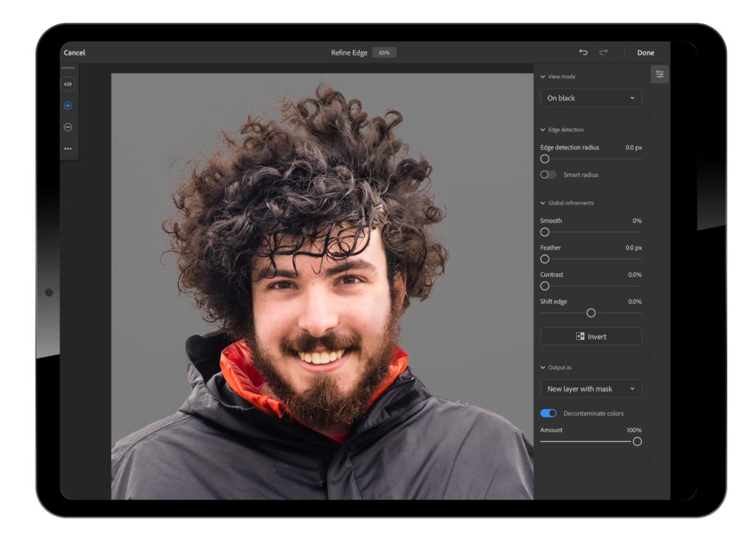Select the subtract-from-selection minus brush
This screenshot has height=551, width=756.
[x=68, y=127]
